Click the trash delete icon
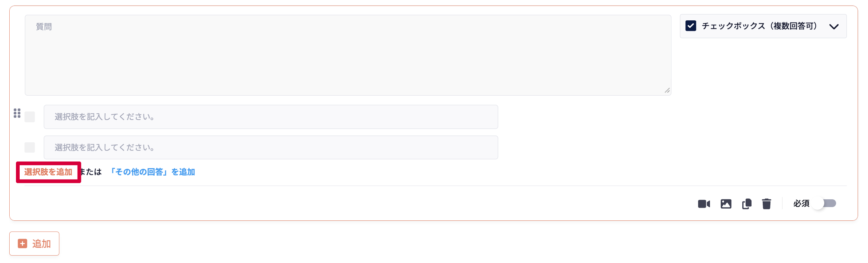Screen dimensions: 868x263 pyautogui.click(x=766, y=204)
